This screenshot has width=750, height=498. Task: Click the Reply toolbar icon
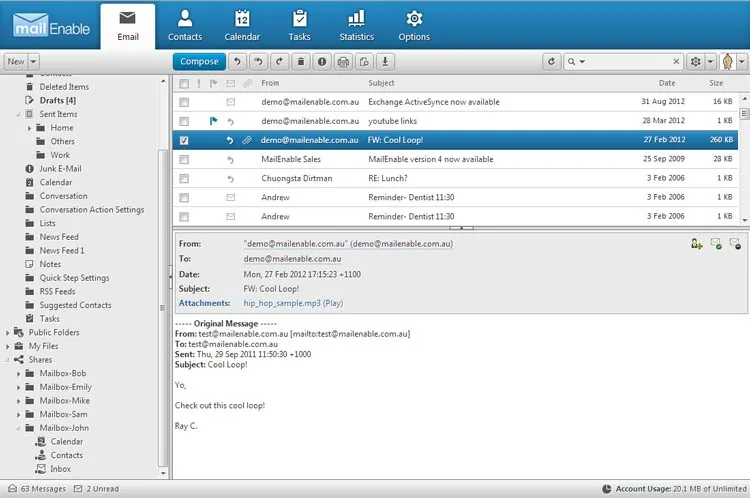tap(237, 62)
